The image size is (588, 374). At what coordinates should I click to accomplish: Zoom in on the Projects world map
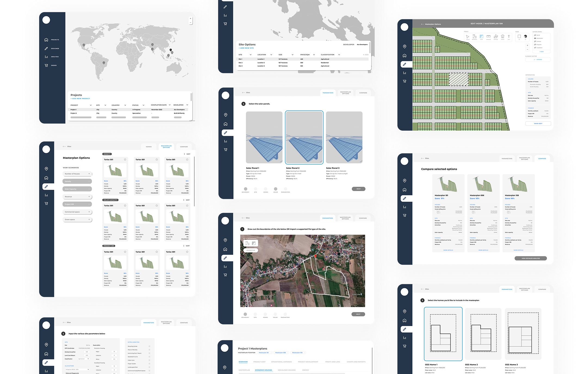coord(191,19)
